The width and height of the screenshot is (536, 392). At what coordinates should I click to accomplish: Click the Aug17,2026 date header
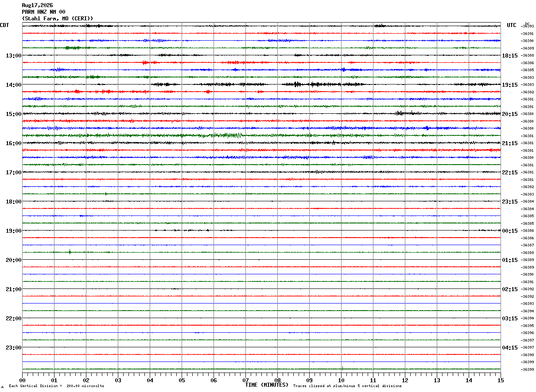coord(37,5)
